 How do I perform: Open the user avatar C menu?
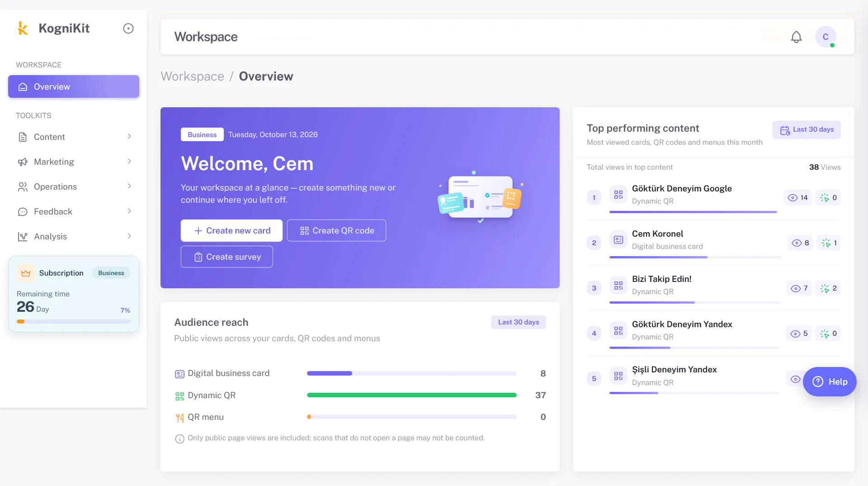point(826,37)
